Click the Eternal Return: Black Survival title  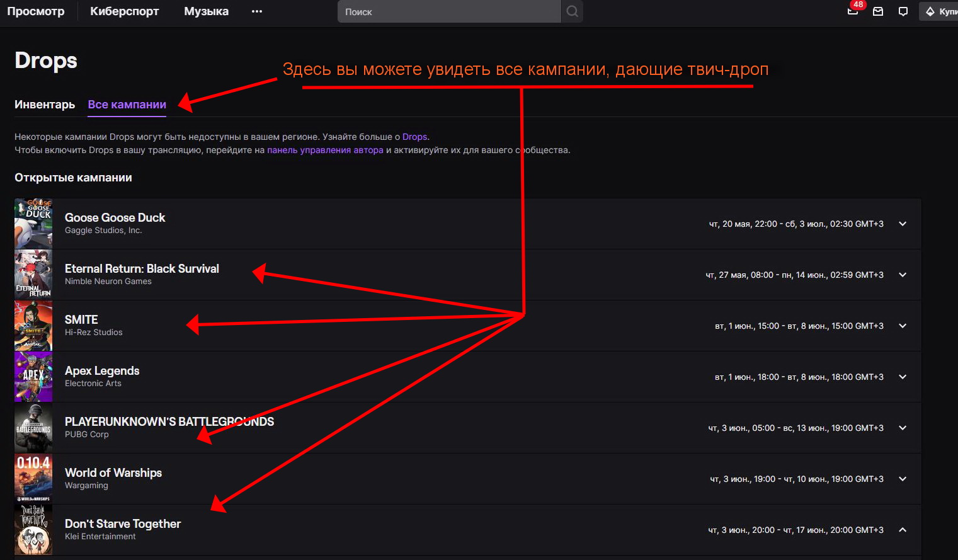142,268
